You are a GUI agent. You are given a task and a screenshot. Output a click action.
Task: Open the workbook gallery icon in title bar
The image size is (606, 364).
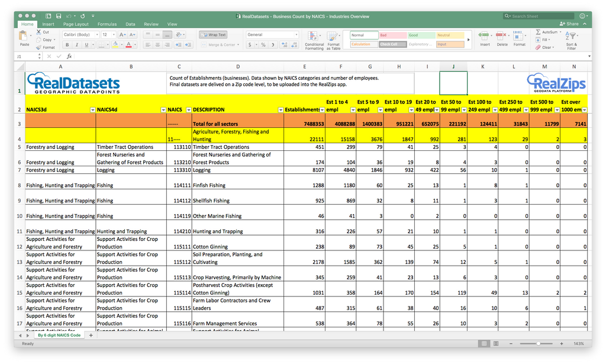tap(49, 16)
